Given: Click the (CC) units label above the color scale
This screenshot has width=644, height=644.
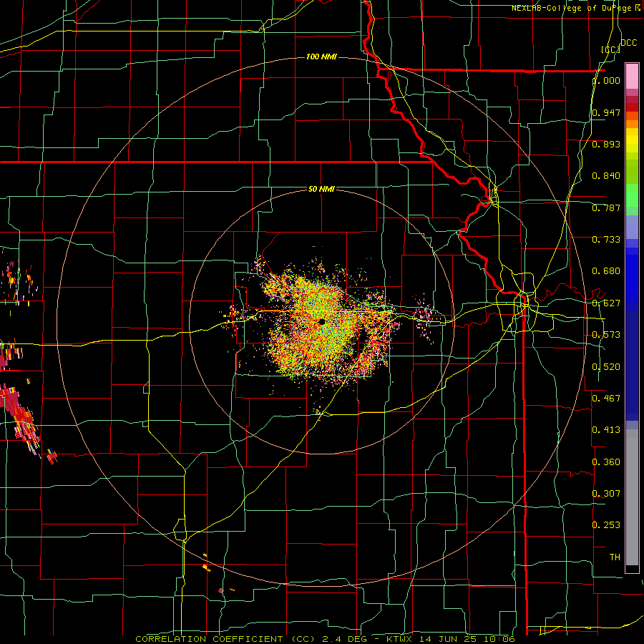Looking at the screenshot, I should click(x=611, y=49).
